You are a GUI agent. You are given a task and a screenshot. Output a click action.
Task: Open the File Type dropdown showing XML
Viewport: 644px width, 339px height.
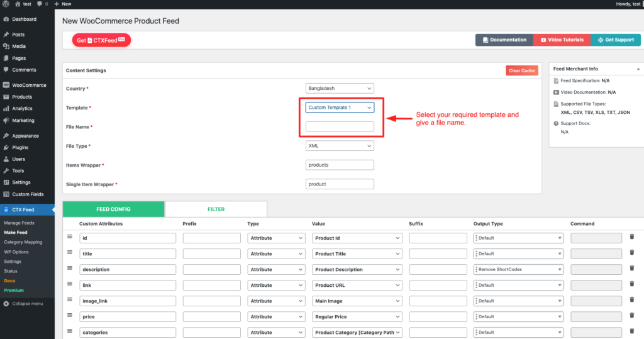click(x=340, y=146)
